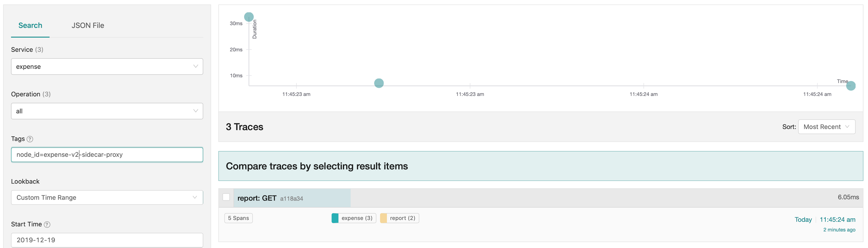This screenshot has height=248, width=868.
Task: Change the Most Recent sort dropdown
Action: coord(826,127)
